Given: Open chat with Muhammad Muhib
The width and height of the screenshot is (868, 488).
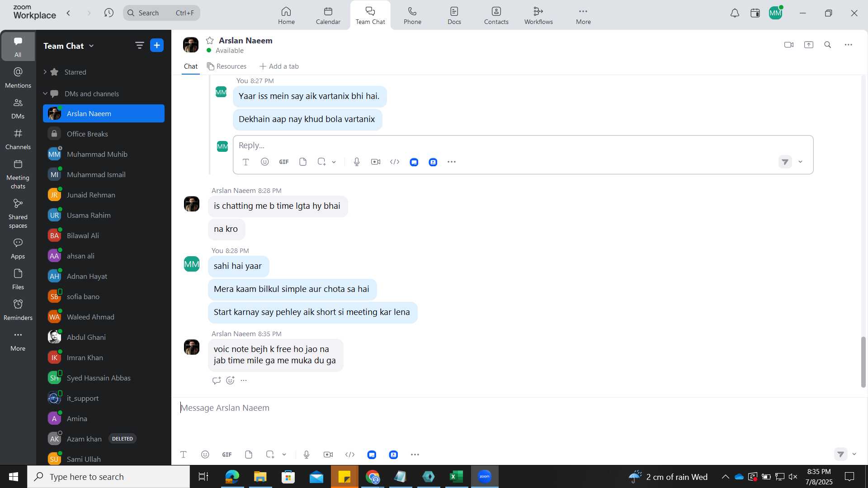Looking at the screenshot, I should click(104, 154).
